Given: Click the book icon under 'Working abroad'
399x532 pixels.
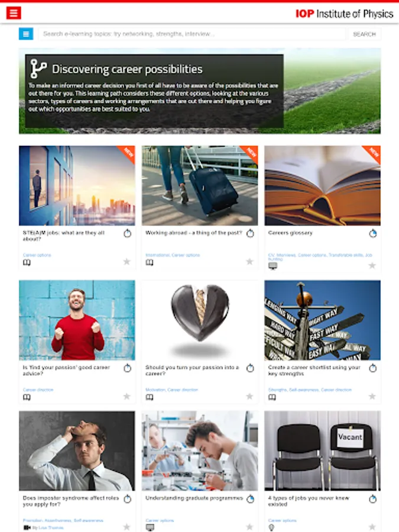Looking at the screenshot, I should pos(150,262).
